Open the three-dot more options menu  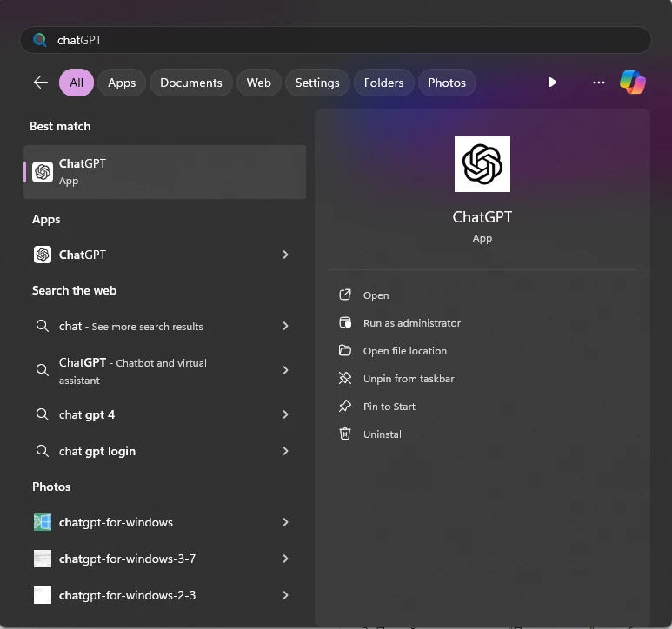599,83
